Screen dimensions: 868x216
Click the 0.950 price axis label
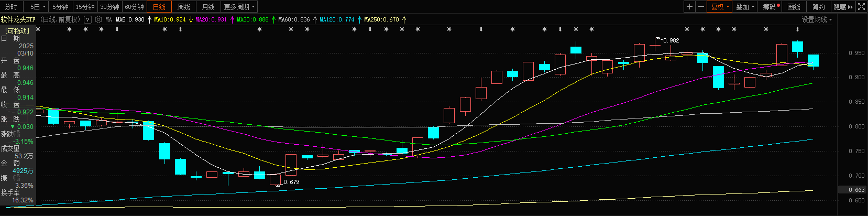(856, 53)
